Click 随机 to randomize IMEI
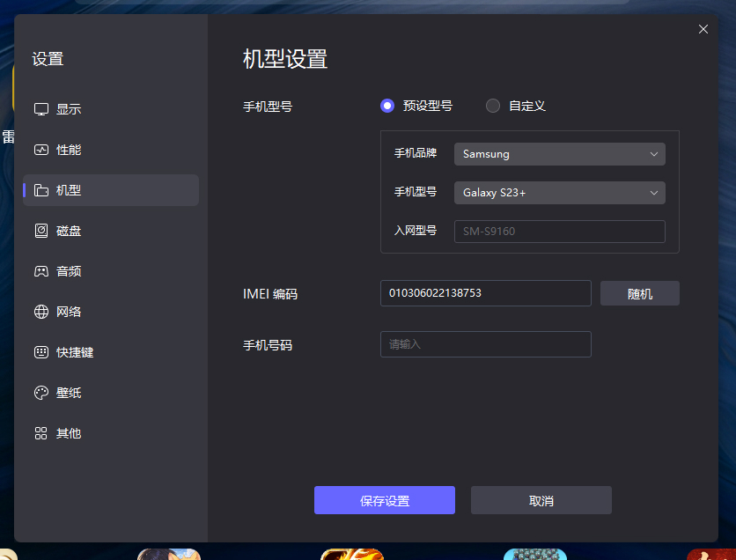The width and height of the screenshot is (736, 560). click(x=639, y=292)
